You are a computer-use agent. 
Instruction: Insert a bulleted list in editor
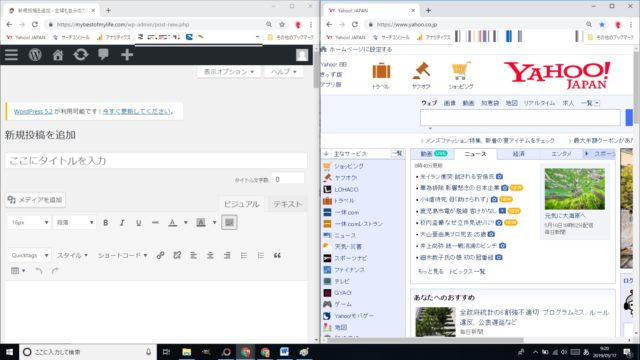tap(244, 255)
